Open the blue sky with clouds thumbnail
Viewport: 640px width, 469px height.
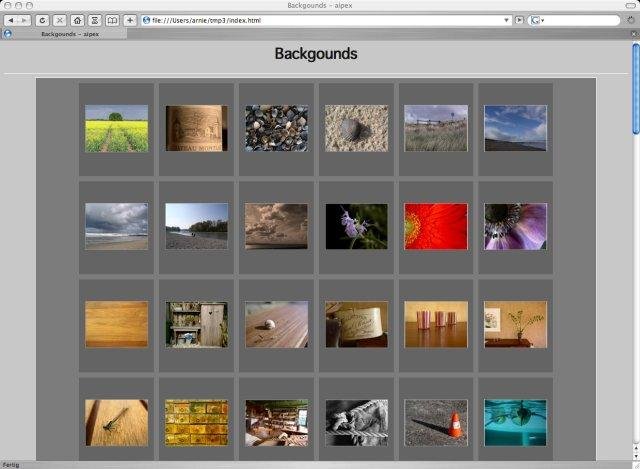point(516,128)
